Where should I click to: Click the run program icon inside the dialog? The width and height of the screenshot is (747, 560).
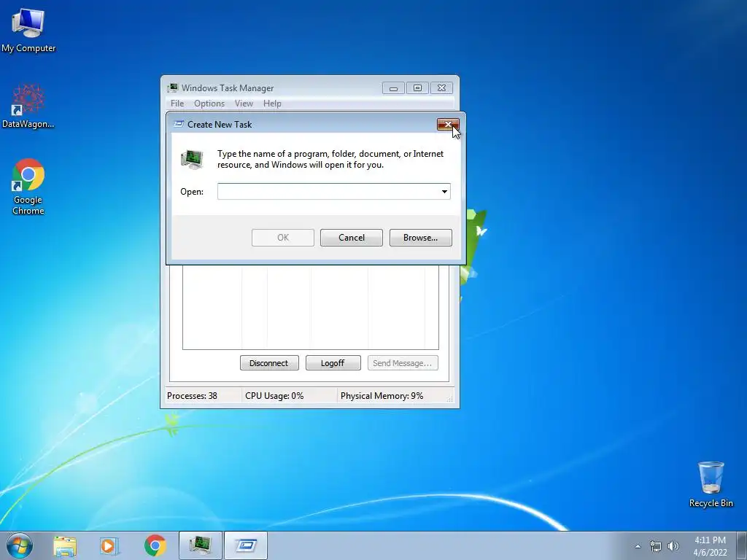[192, 159]
